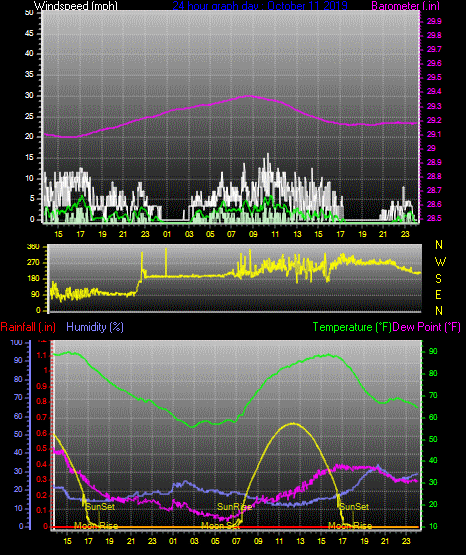
Task: Click the Dew Point (°F) label
Action: click(x=426, y=327)
